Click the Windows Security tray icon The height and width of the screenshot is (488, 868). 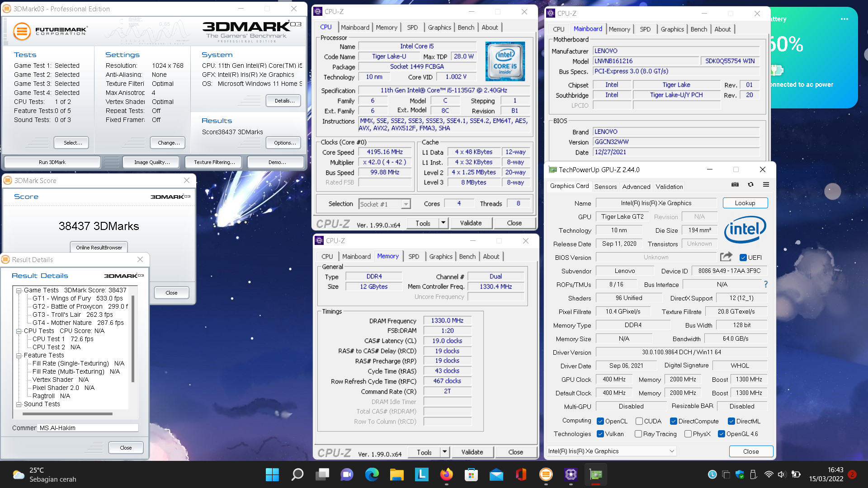tap(740, 474)
